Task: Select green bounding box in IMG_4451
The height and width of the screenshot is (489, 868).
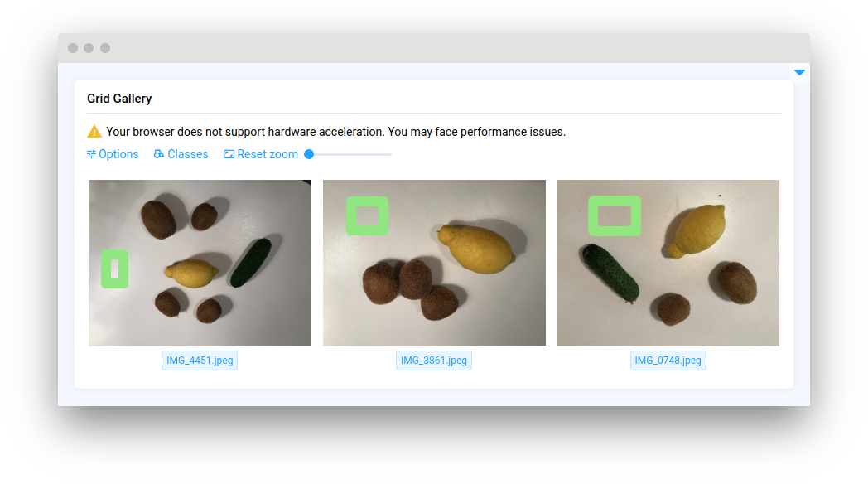Action: [114, 269]
